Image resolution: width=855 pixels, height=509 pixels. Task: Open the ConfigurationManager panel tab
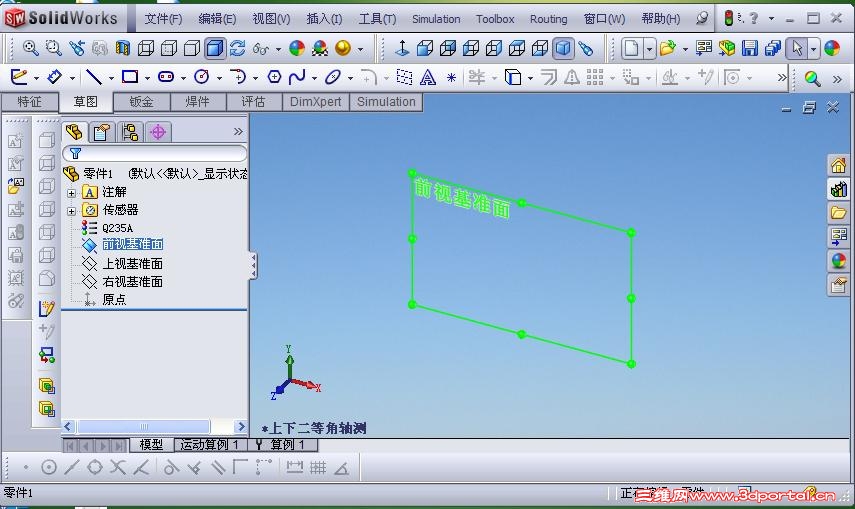coord(130,132)
